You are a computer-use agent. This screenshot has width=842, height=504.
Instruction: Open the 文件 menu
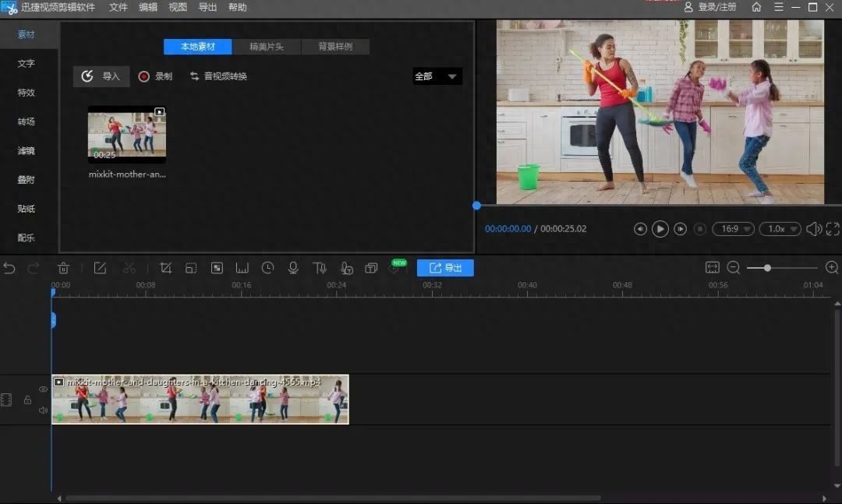tap(119, 7)
